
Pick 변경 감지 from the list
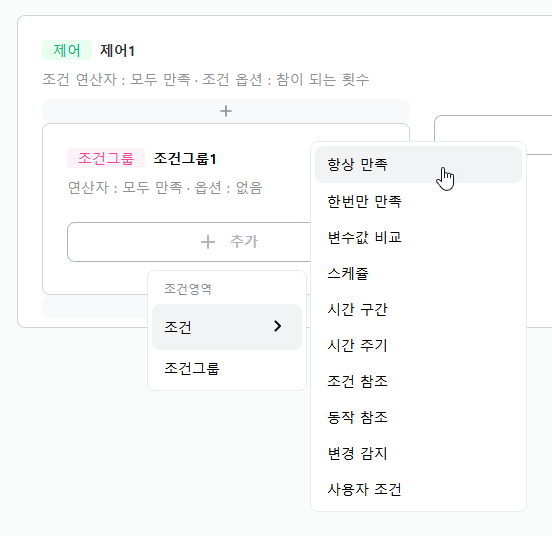[x=418, y=453]
